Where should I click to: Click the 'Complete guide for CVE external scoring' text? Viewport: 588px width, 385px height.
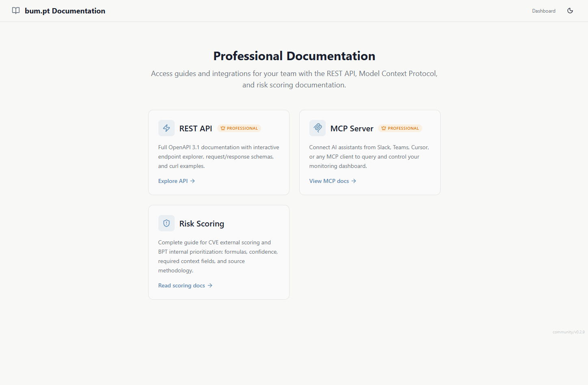click(x=218, y=257)
